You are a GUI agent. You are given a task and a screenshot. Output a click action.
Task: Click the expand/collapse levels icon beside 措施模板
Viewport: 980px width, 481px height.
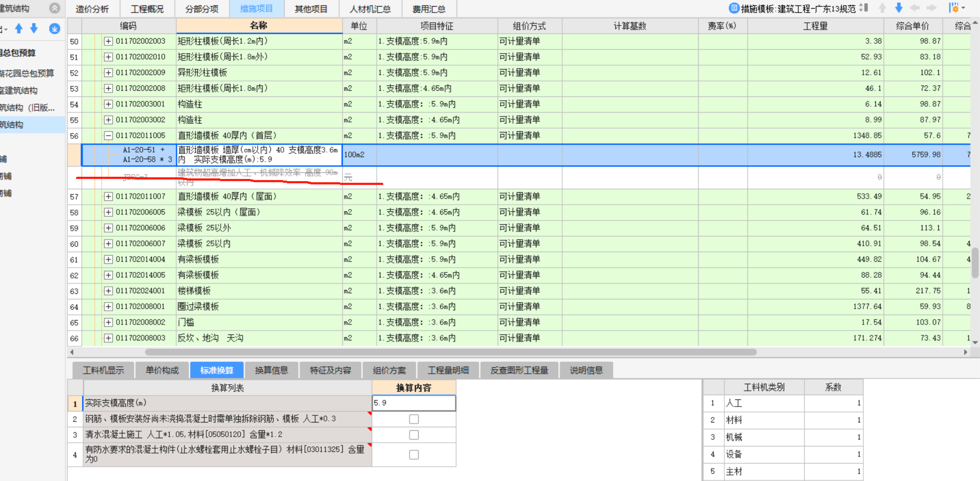click(x=864, y=8)
